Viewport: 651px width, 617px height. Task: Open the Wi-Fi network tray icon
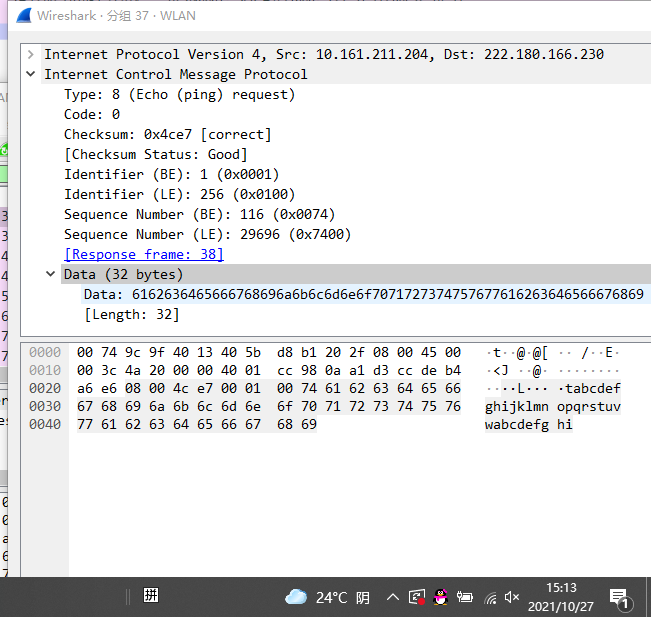pos(490,598)
